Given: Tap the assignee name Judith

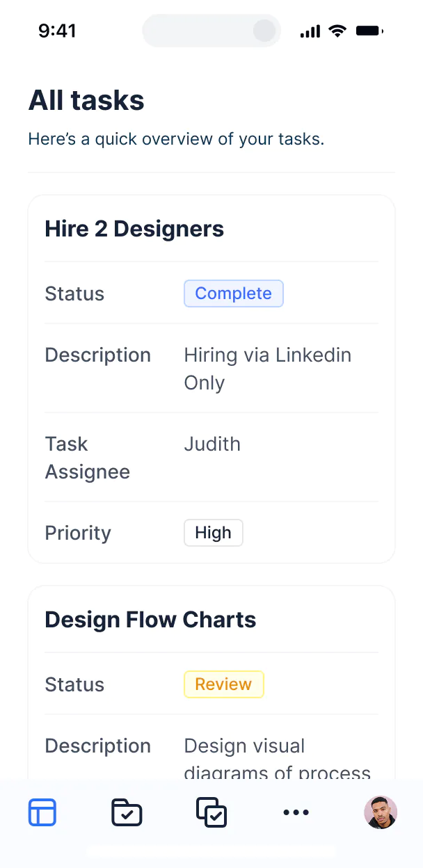Looking at the screenshot, I should coord(212,444).
